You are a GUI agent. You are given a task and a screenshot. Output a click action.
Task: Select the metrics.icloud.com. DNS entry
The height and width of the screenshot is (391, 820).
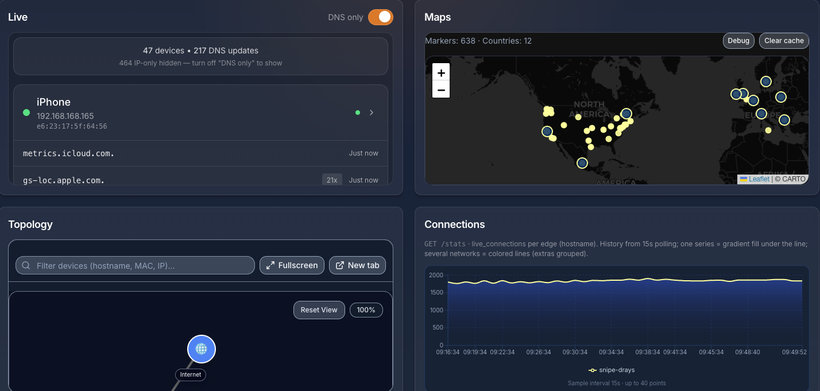tap(201, 153)
